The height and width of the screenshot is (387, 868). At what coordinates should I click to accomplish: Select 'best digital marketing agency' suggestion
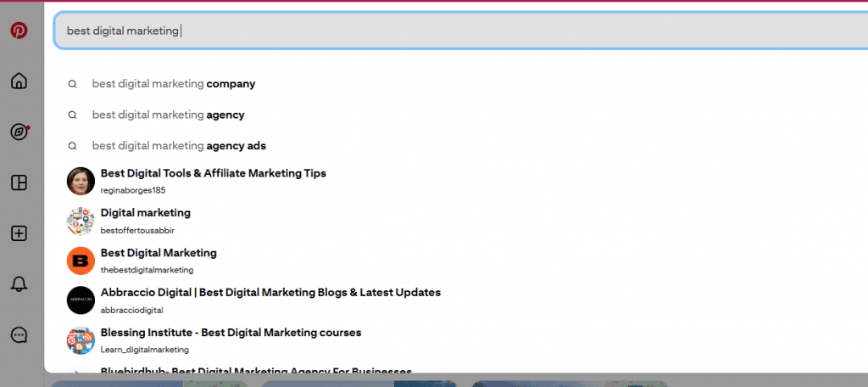pyautogui.click(x=168, y=115)
